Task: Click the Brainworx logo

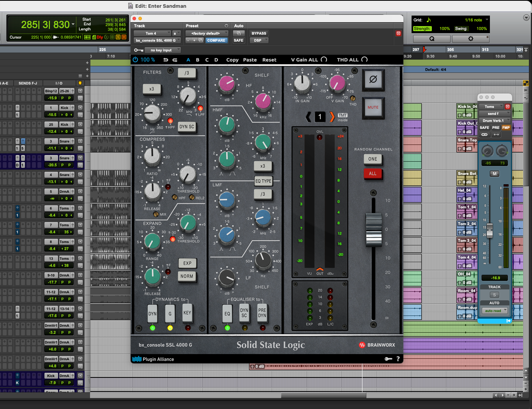Action: (377, 345)
